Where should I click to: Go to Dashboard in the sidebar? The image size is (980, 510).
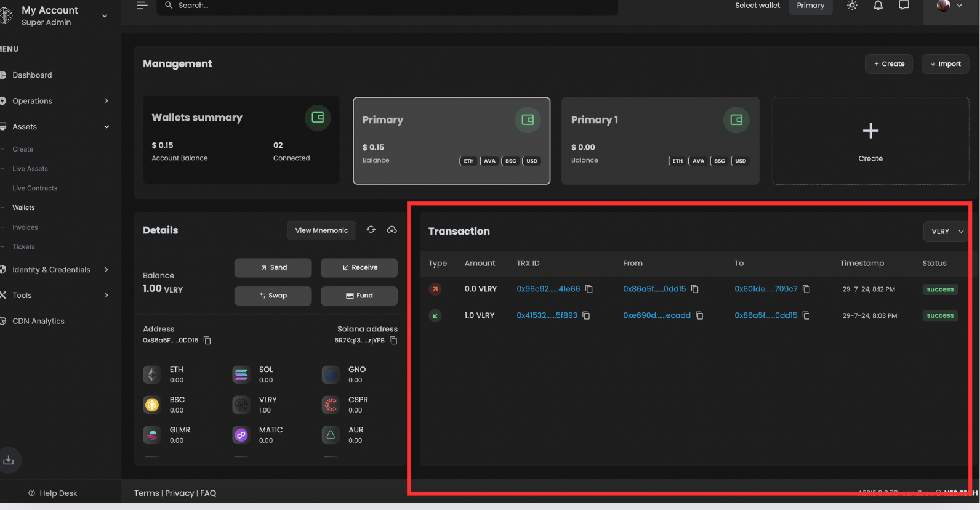32,75
